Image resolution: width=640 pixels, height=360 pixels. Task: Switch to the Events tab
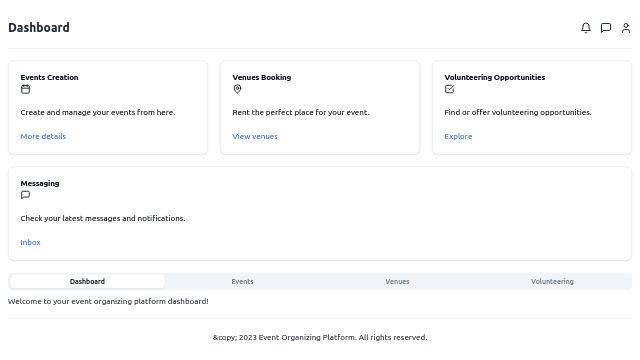pos(242,281)
